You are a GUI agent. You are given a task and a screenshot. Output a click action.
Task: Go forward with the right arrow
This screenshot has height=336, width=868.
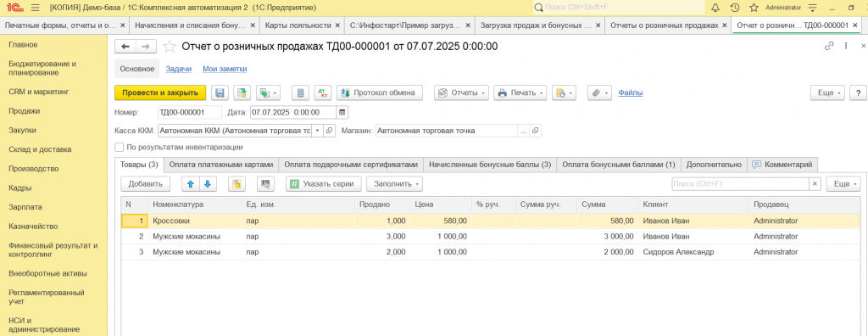[x=145, y=47]
